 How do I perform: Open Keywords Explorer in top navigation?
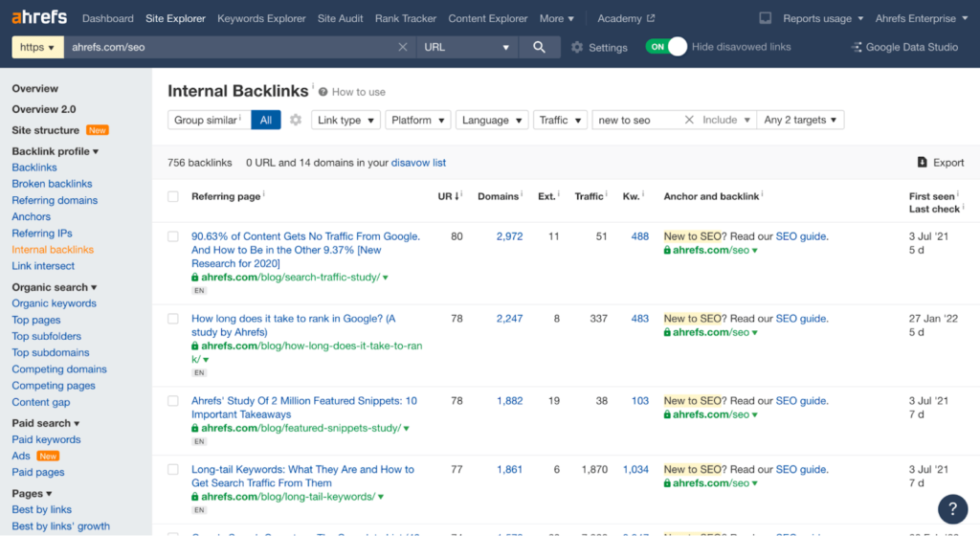click(261, 18)
